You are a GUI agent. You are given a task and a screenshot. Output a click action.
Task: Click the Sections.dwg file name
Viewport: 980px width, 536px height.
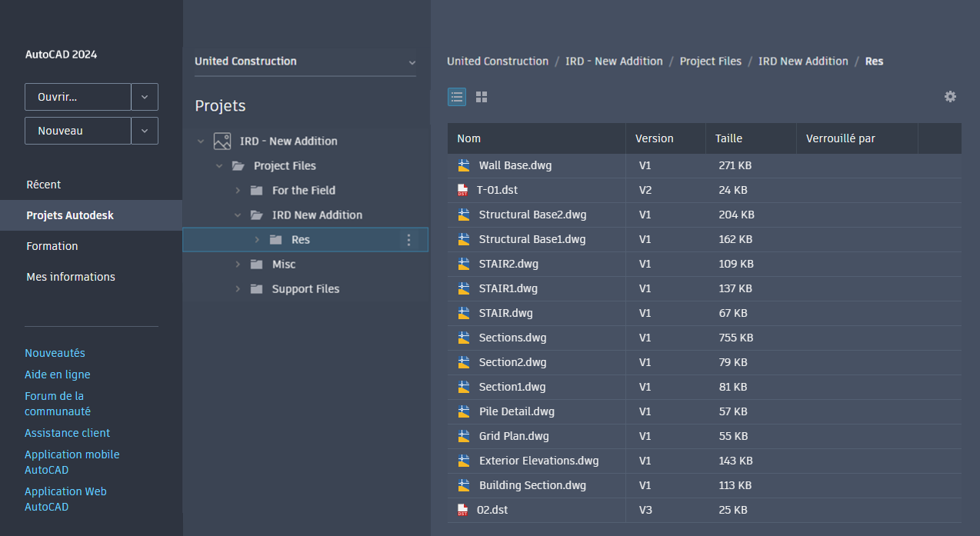point(512,338)
